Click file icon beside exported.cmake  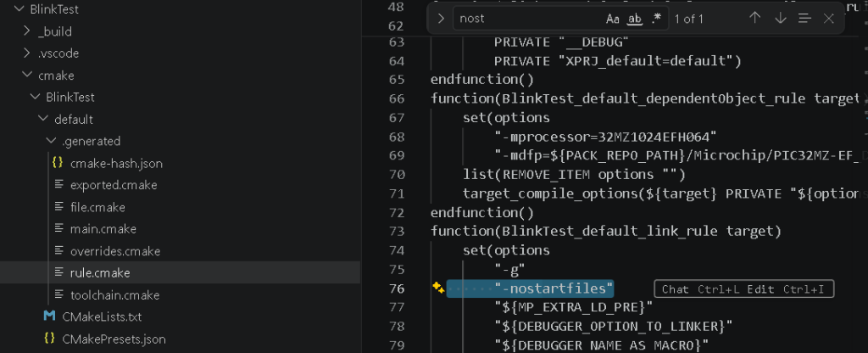pyautogui.click(x=59, y=184)
